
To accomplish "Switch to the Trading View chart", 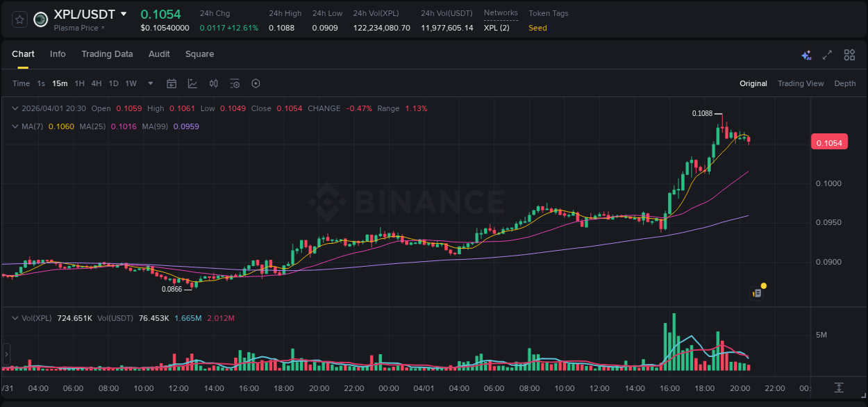I will [x=801, y=83].
